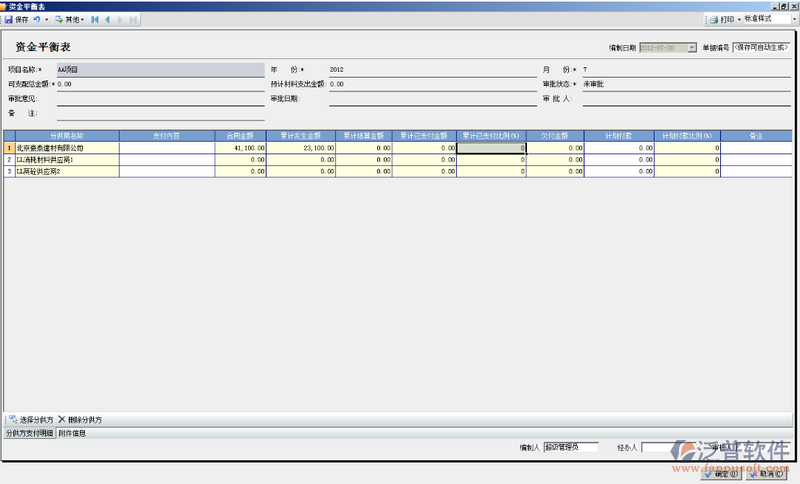800x484 pixels.
Task: Open the dropdown arrow beside the undo icon
Action: click(46, 19)
